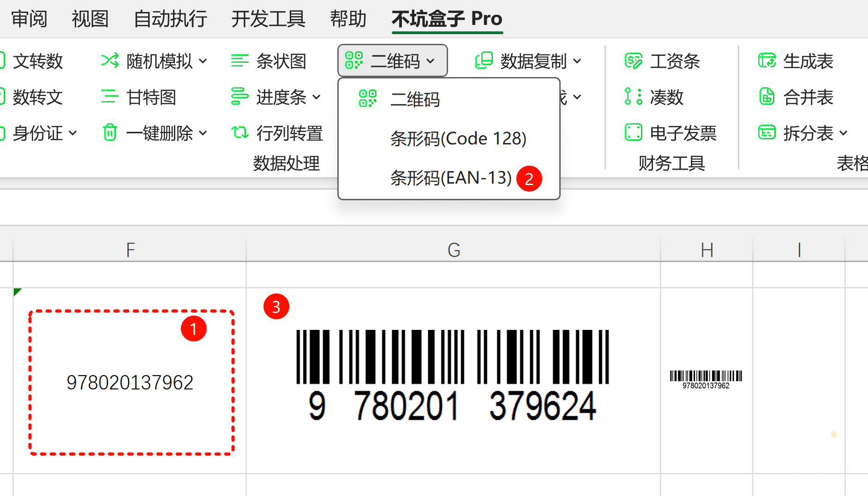Screen dimensions: 868x496
Task: Select column F header
Action: 130,250
